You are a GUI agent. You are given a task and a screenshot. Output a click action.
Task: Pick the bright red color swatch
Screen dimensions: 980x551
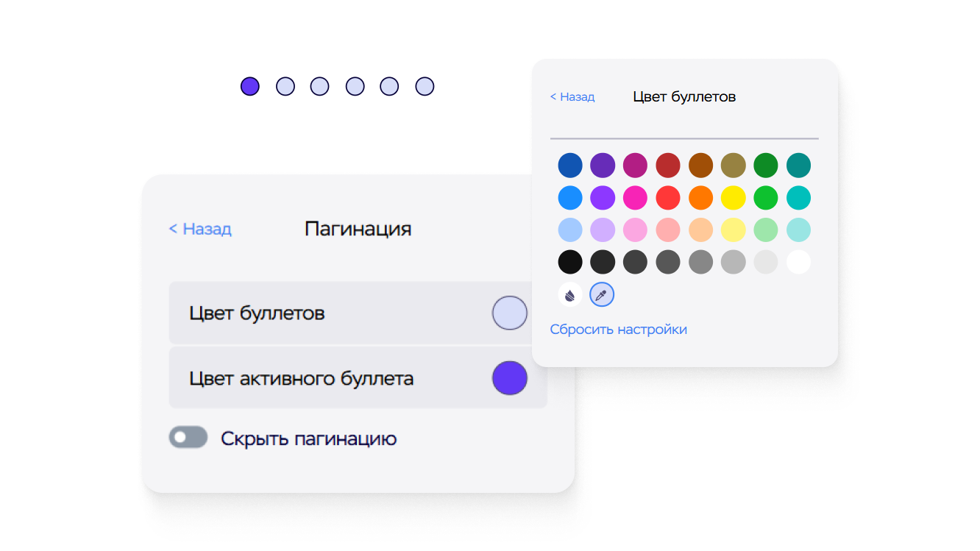tap(668, 198)
